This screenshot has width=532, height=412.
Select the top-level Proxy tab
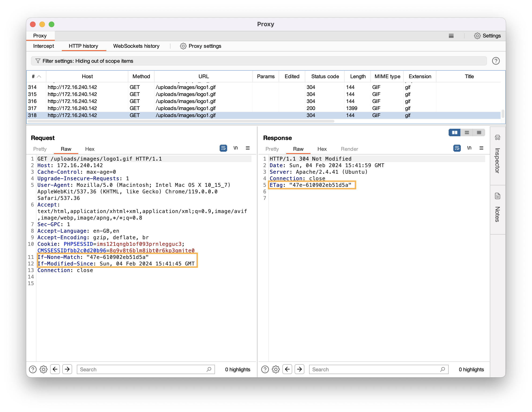click(x=40, y=36)
